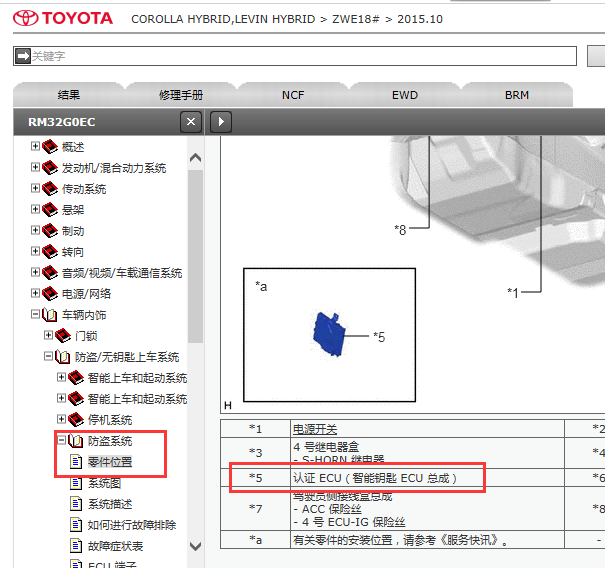Click the 系统描述 document icon
Viewport: 605px width, 568px height.
(76, 504)
